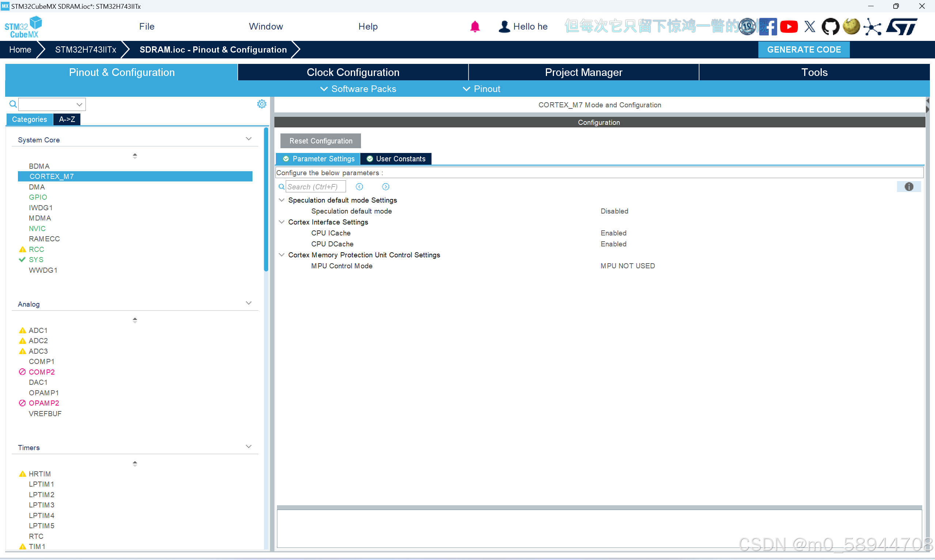Screen dimensions: 935x560
Task: Click the info icon in parameter panel
Action: point(909,187)
